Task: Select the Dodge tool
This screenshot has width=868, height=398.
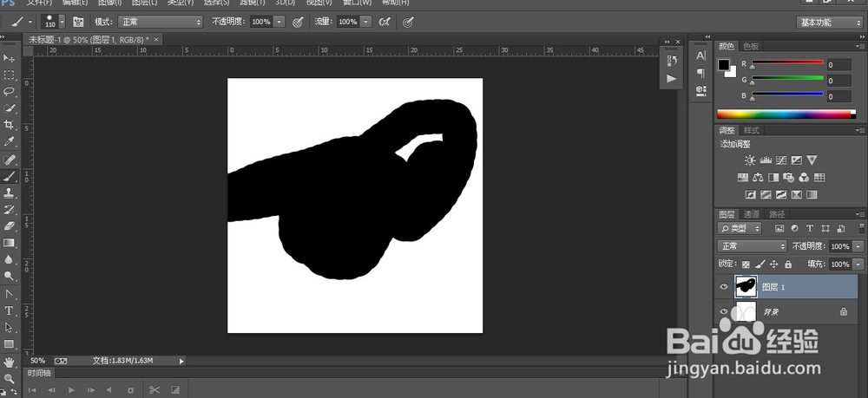Action: coord(9,276)
